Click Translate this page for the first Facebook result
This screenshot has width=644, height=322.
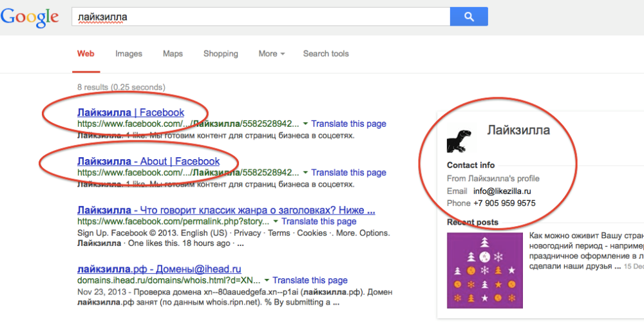348,124
